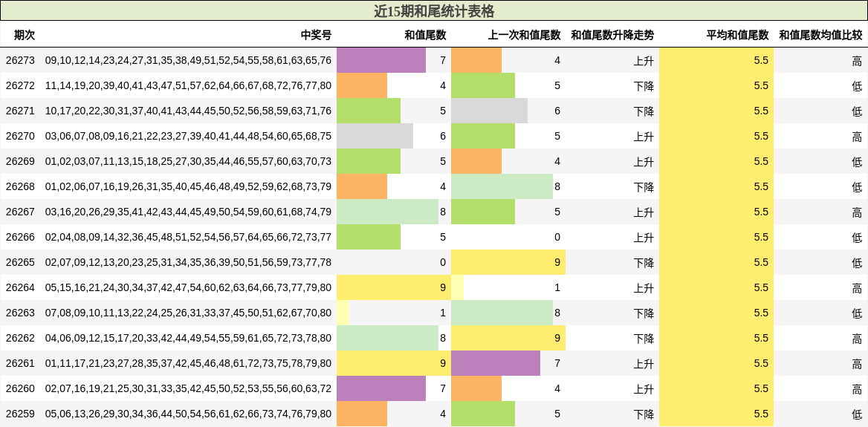
Task: Select winning numbers starting 03,16,20,26 in row 26267
Action: point(188,212)
